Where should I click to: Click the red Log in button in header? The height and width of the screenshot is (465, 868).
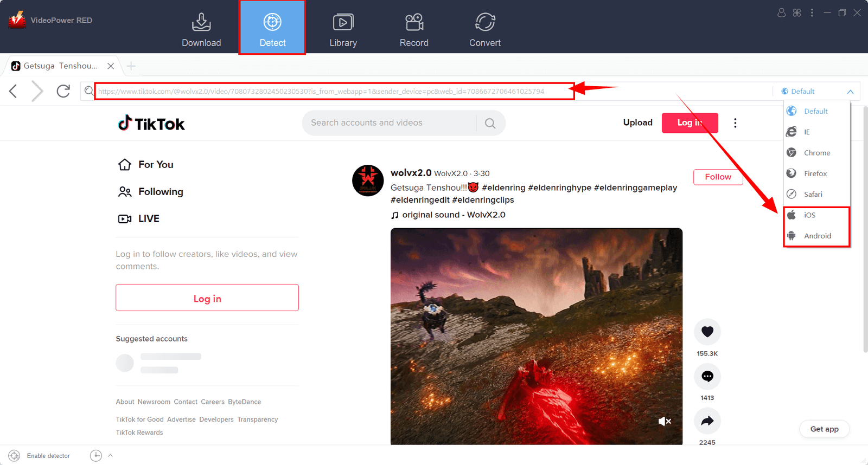click(x=690, y=122)
